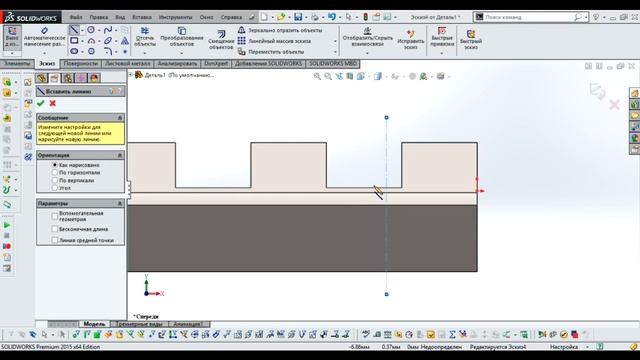Select the Circle sketch tool
Screen dimensions: 640x360
coord(91,30)
